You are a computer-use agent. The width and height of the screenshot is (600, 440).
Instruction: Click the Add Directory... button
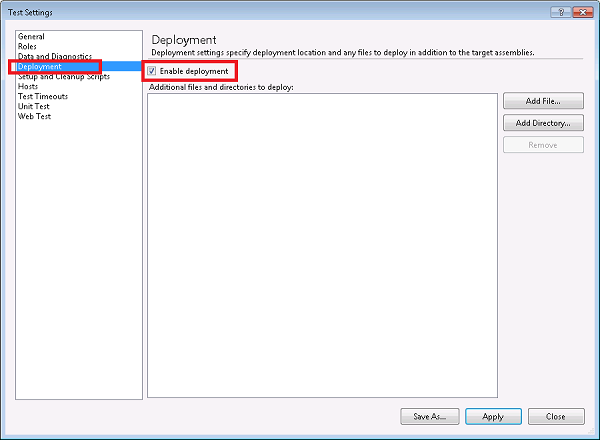pos(543,123)
